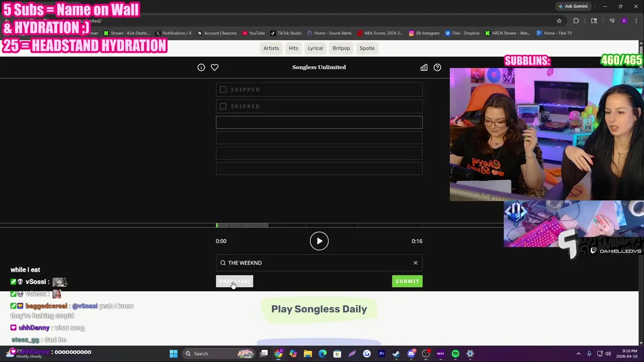Open Chrome media controls icon
Screen dimensions: 644x362
612,21
